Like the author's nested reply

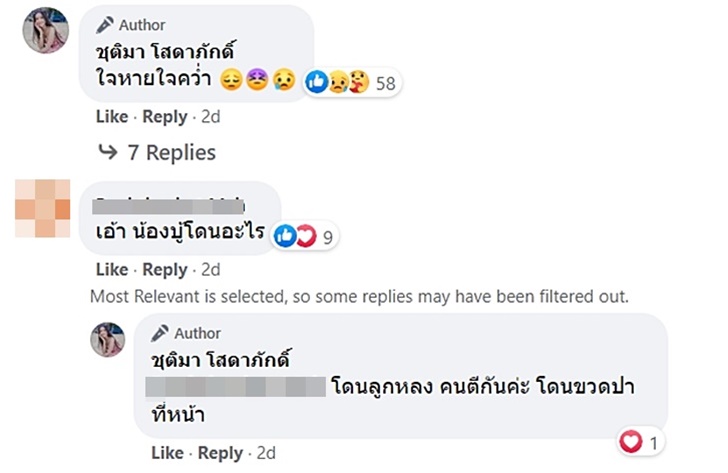click(167, 454)
